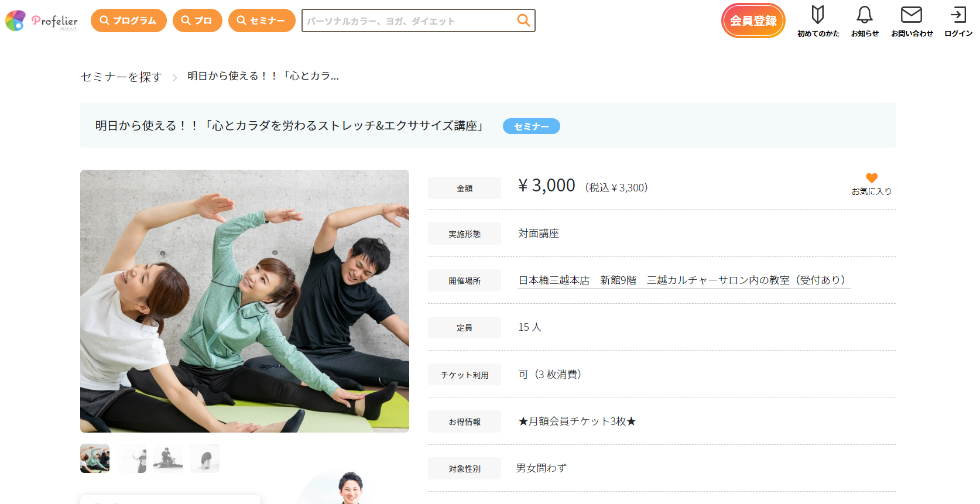Click the 会員登録 registration button
This screenshot has height=504, width=980.
click(753, 20)
